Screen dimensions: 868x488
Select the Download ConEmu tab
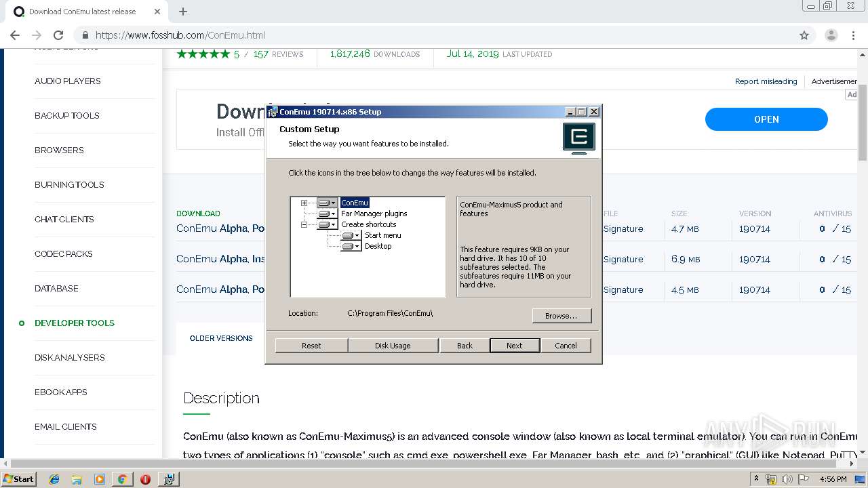tap(81, 12)
